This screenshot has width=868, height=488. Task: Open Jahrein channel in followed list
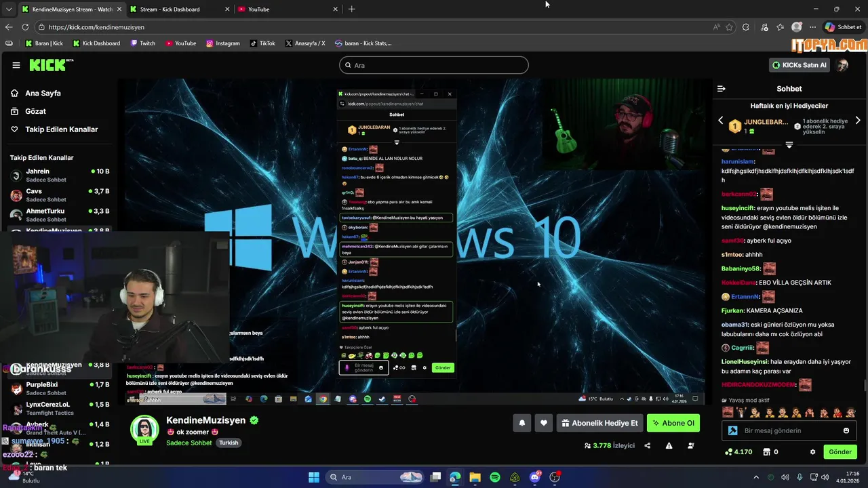pos(59,176)
